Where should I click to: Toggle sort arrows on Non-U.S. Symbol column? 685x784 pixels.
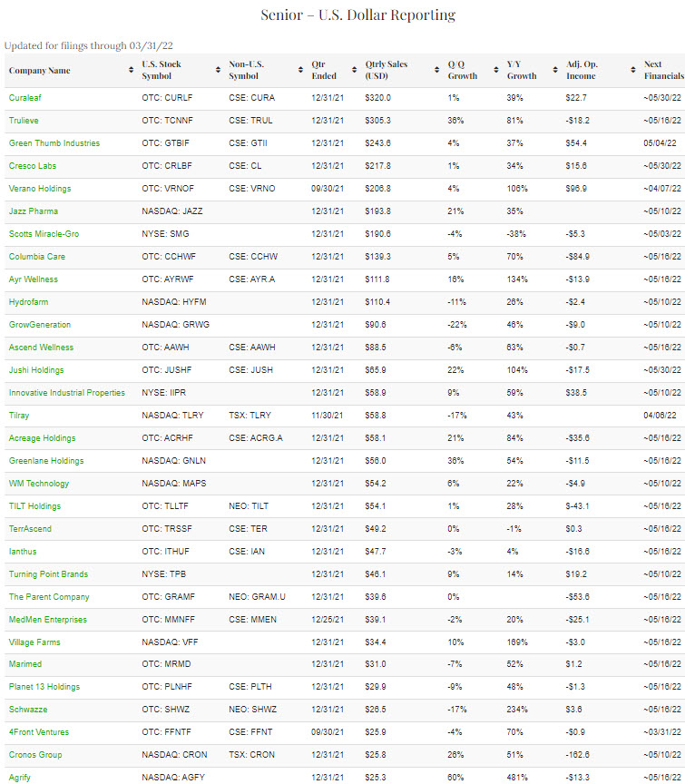tap(299, 71)
